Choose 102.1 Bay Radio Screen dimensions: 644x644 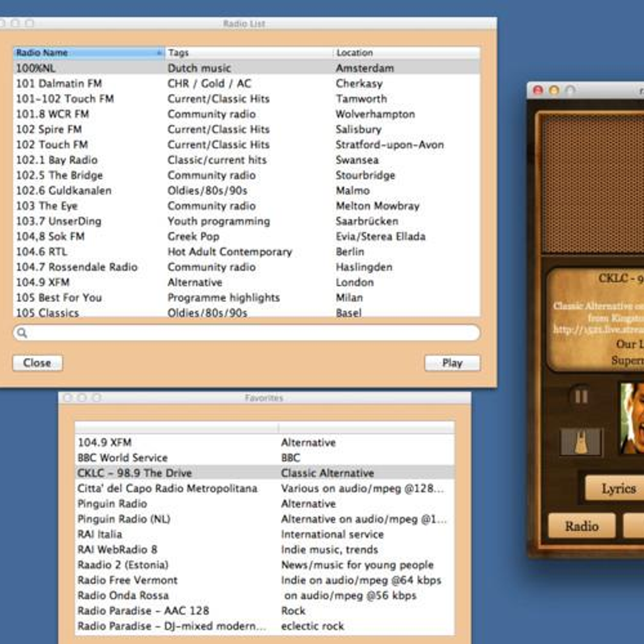pyautogui.click(x=246, y=160)
